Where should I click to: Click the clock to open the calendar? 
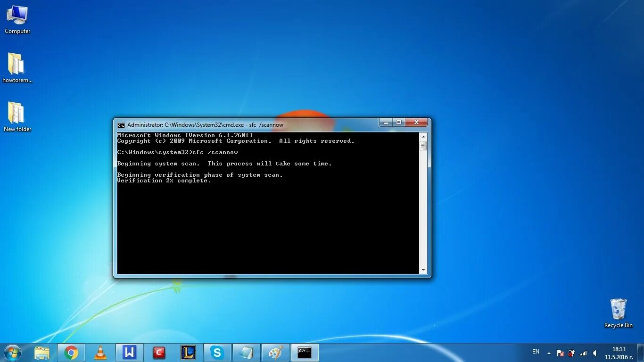point(619,353)
